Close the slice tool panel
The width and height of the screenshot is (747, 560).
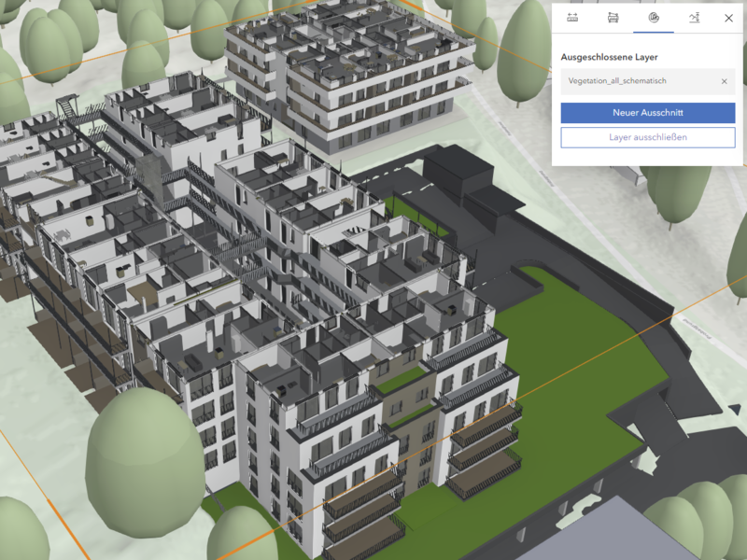pyautogui.click(x=729, y=18)
